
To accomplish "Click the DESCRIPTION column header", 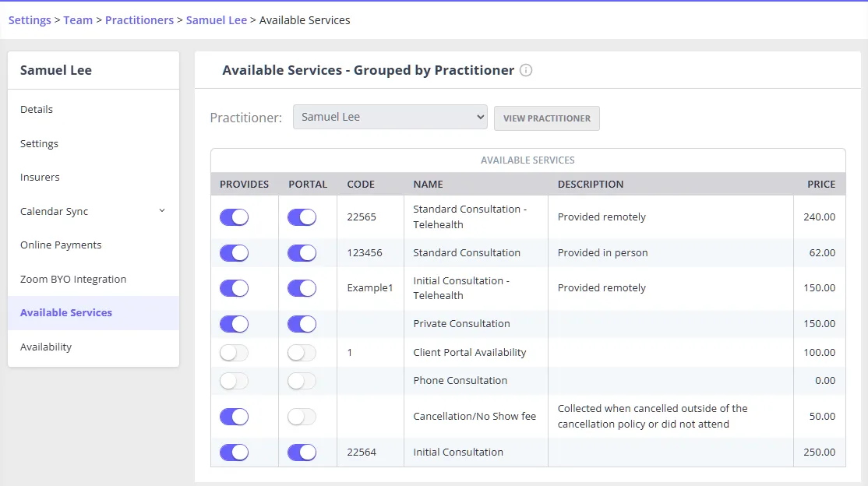I will pos(591,185).
